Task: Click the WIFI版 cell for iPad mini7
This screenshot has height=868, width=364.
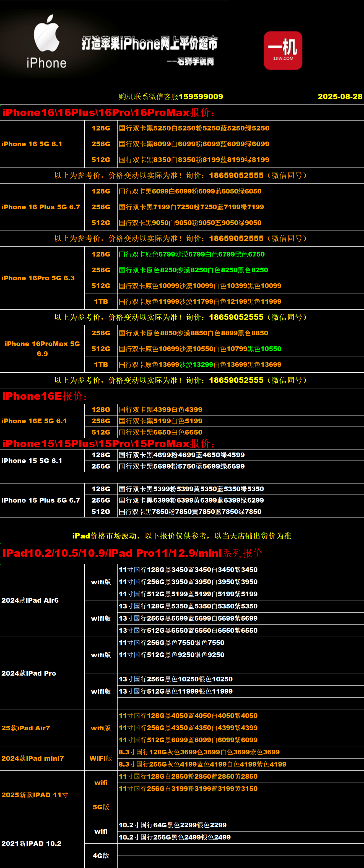Action: tap(101, 758)
